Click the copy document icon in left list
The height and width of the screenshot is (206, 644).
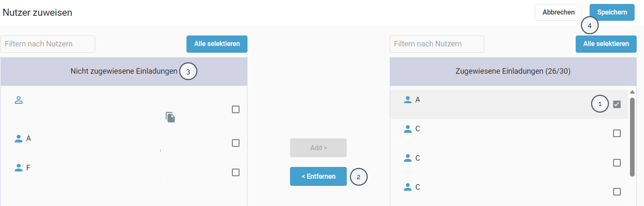170,117
